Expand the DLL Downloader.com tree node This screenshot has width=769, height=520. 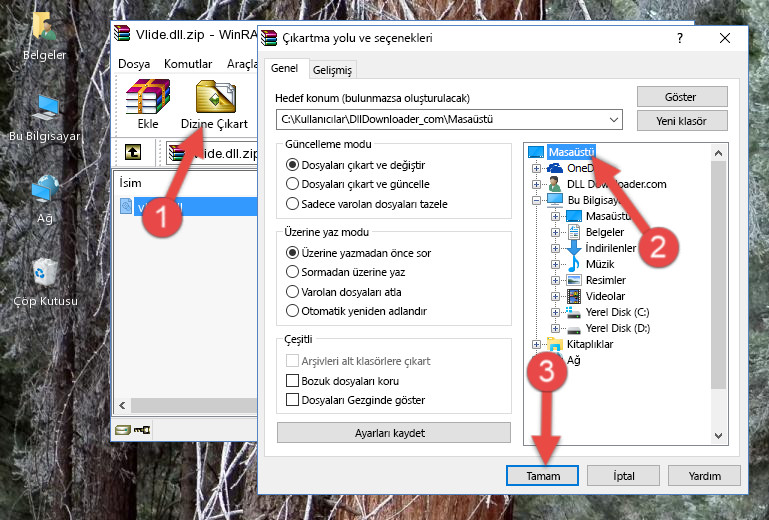(x=536, y=184)
